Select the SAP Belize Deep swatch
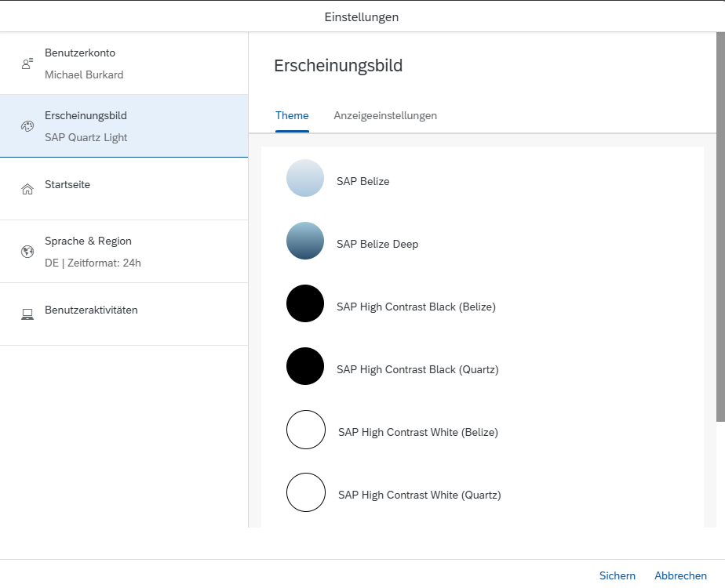Screen dimensions: 725x588 [305, 241]
